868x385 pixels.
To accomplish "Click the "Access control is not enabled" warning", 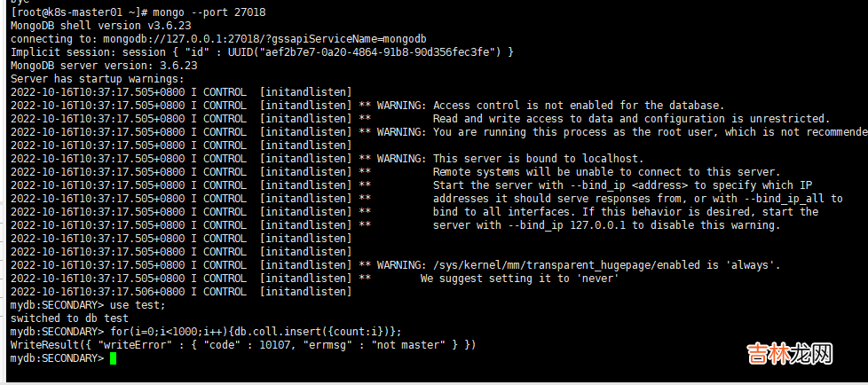I will coord(578,106).
